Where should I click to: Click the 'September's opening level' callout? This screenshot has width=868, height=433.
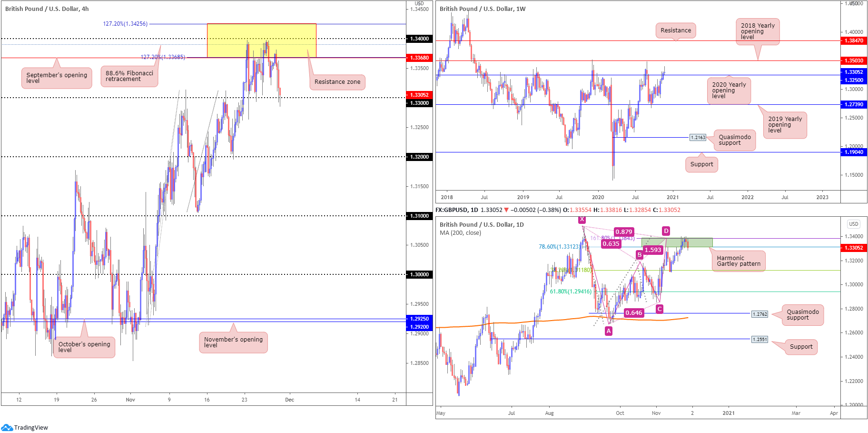57,78
